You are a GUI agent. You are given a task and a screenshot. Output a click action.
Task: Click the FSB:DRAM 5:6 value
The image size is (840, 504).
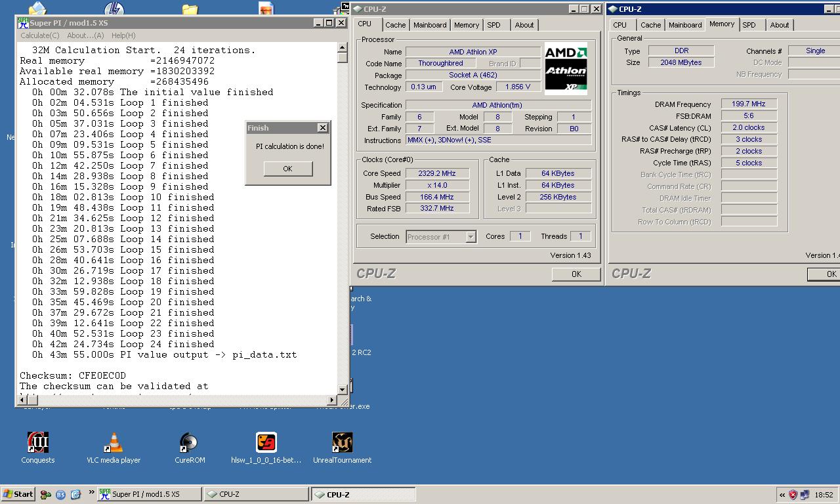pyautogui.click(x=749, y=115)
